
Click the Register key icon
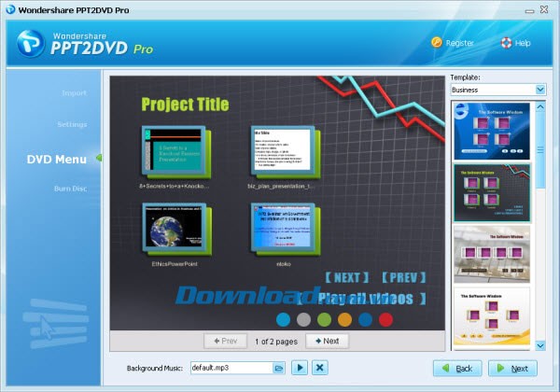click(x=437, y=43)
